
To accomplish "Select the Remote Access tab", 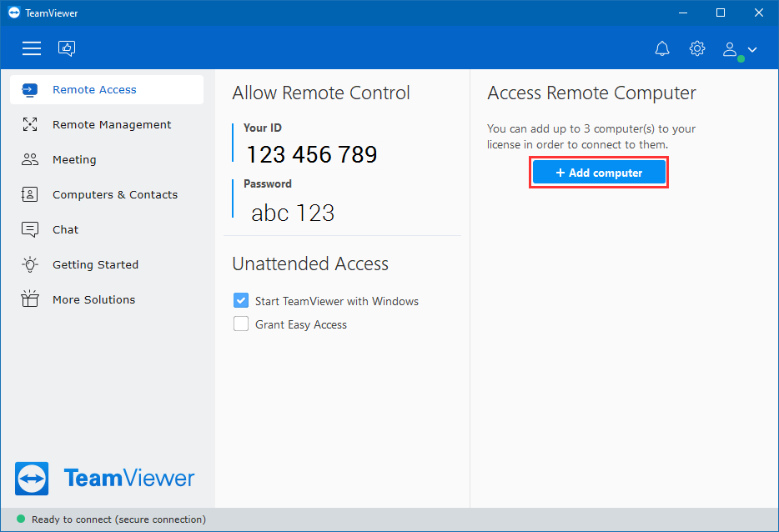I will pyautogui.click(x=107, y=89).
